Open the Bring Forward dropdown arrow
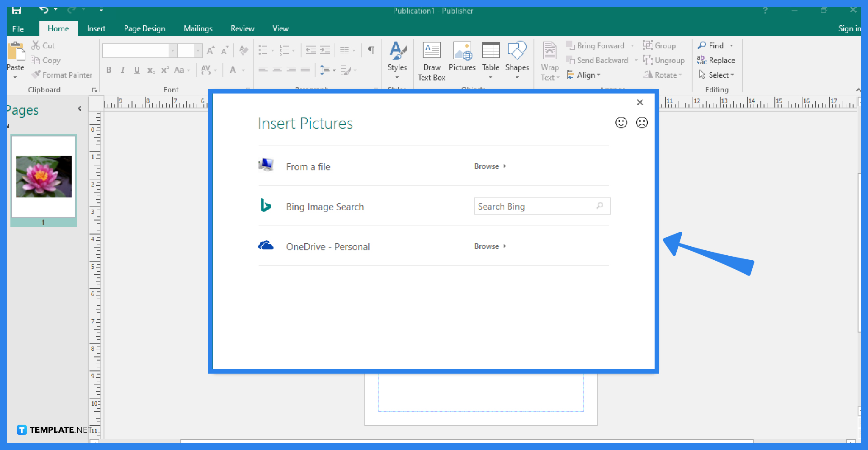This screenshot has width=868, height=450. [632, 45]
